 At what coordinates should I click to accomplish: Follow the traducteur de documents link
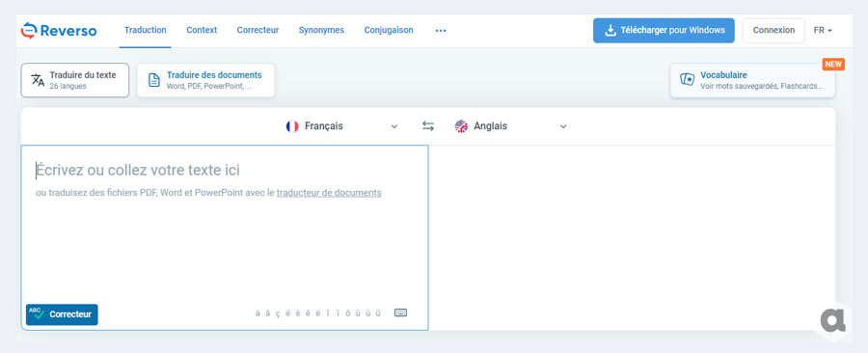[329, 193]
